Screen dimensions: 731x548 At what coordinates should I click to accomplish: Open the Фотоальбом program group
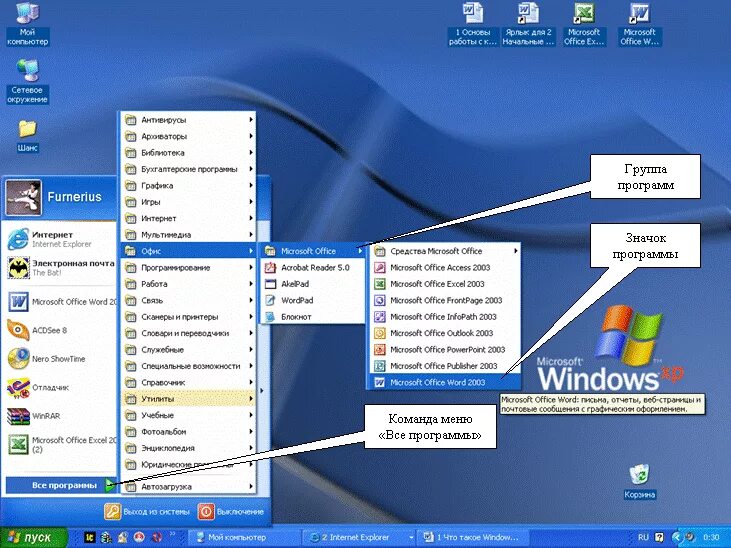188,431
